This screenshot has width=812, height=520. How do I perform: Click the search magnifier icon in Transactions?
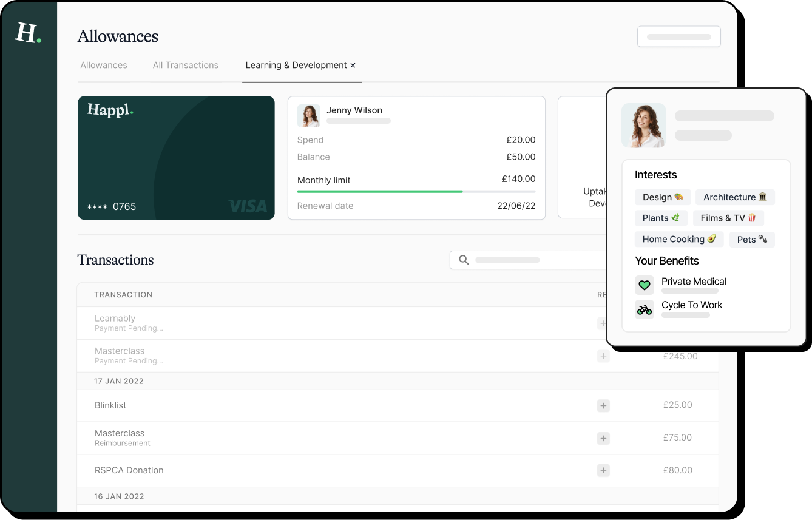[x=463, y=260]
